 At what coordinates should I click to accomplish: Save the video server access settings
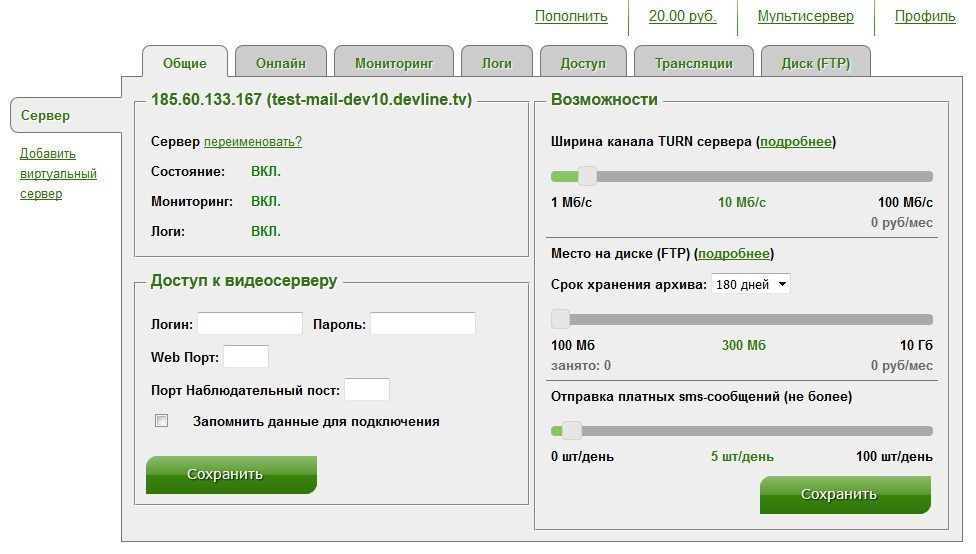[x=231, y=474]
